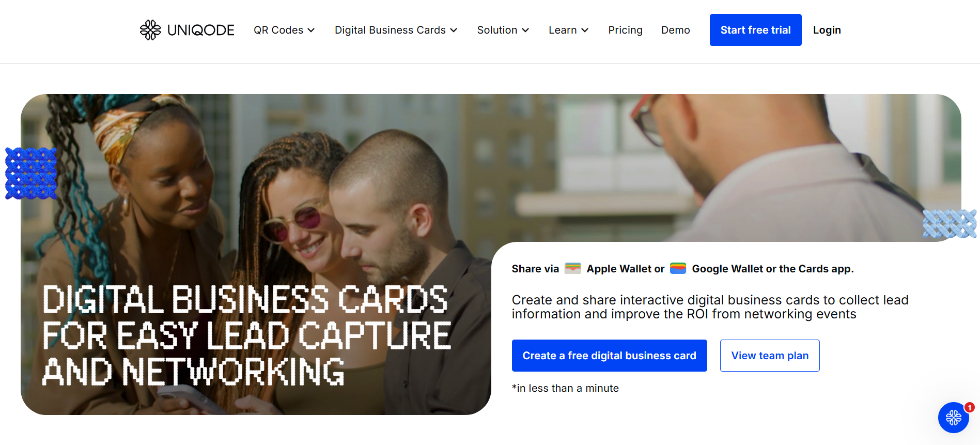Create a free digital business card
This screenshot has height=445, width=980.
[x=609, y=356]
